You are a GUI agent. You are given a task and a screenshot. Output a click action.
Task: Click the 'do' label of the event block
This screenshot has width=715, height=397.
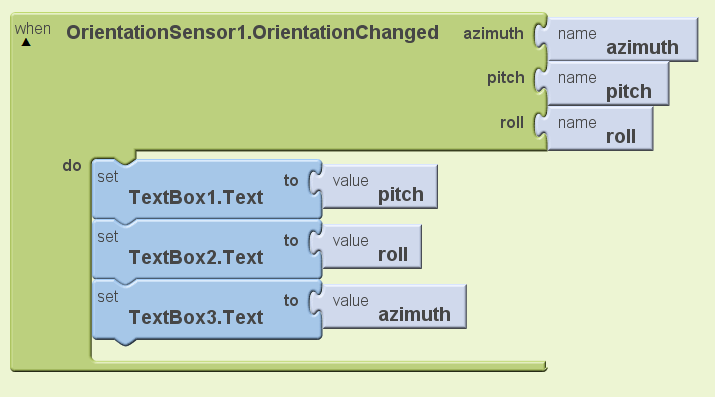coord(72,165)
